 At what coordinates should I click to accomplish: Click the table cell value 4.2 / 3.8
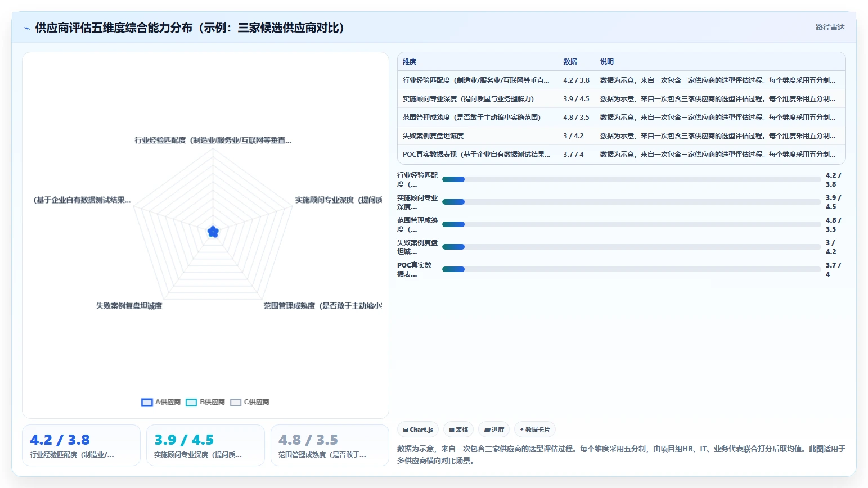[x=577, y=80]
